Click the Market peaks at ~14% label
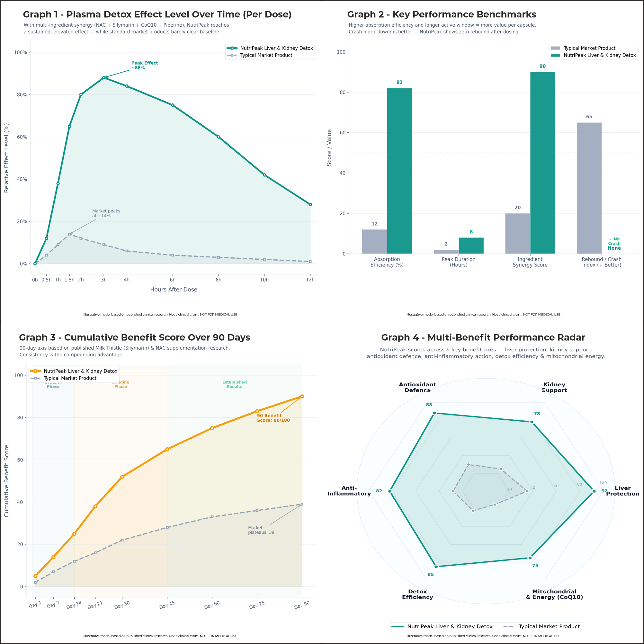The width and height of the screenshot is (644, 644). point(106,213)
